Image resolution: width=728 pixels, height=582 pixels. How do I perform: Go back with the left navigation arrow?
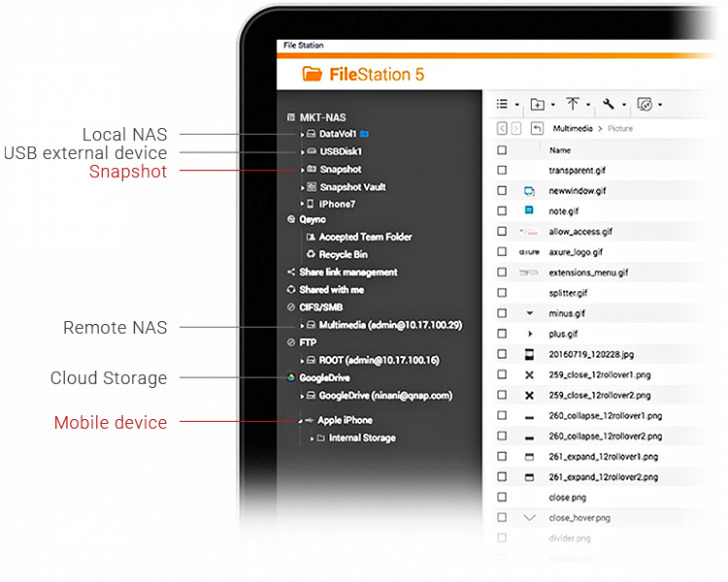click(x=502, y=129)
